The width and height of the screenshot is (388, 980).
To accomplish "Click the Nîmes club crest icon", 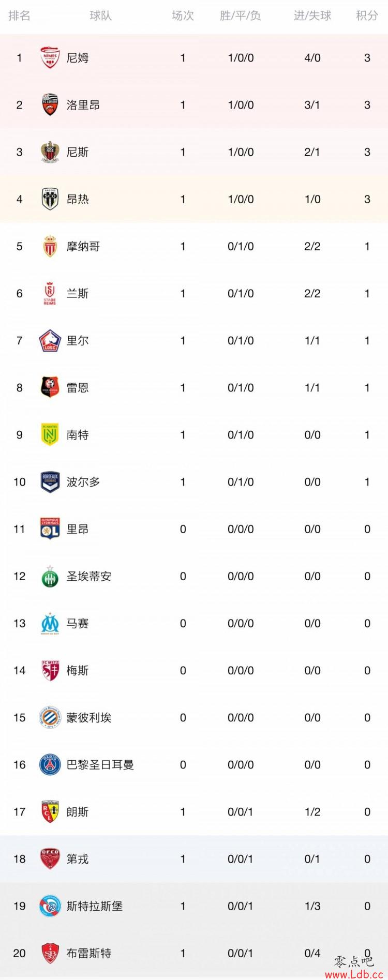I will pyautogui.click(x=50, y=58).
